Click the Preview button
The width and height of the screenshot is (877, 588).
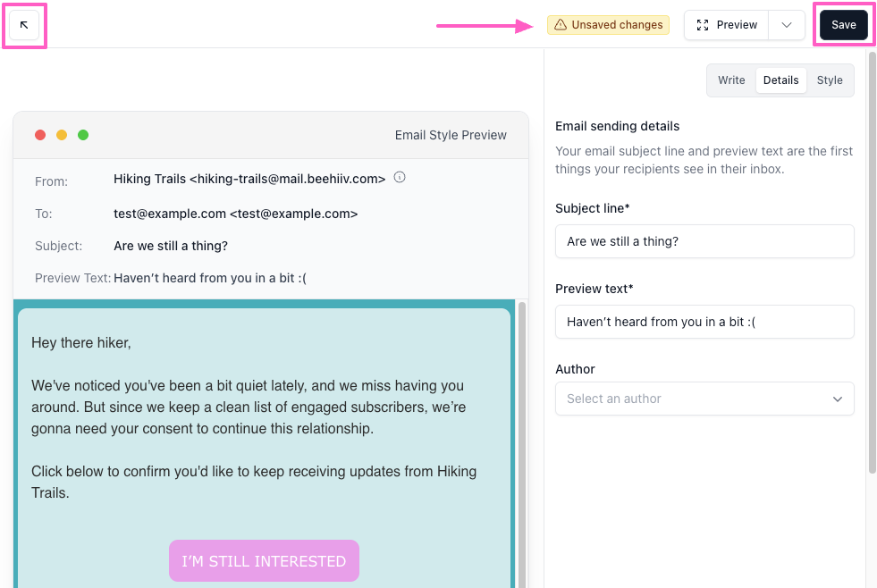point(727,25)
